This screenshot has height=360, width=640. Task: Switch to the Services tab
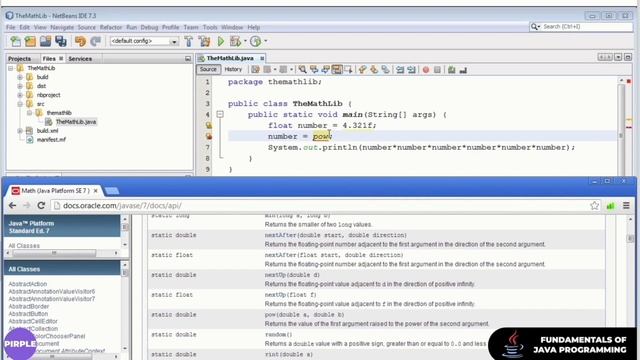(x=80, y=59)
